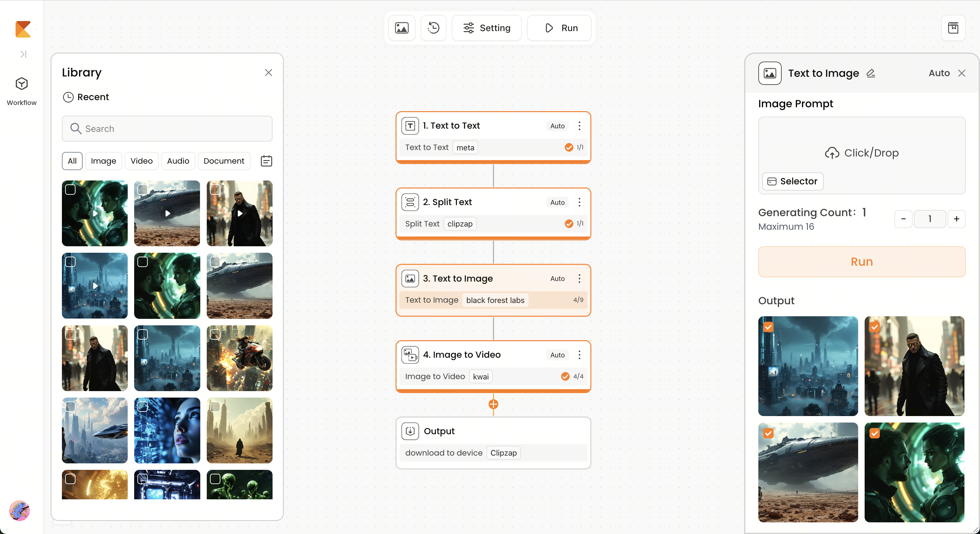The image size is (980, 534).
Task: Open the user avatar at bottom left
Action: click(x=19, y=510)
